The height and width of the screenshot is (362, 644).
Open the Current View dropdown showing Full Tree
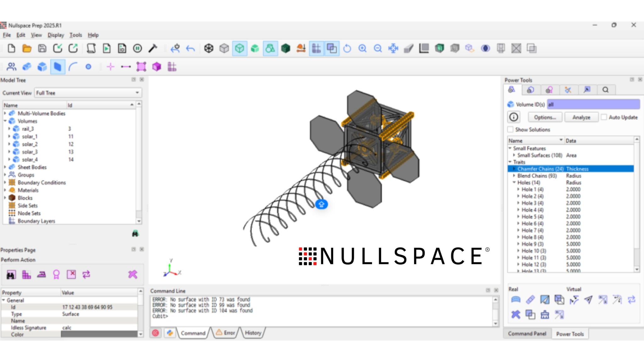(136, 93)
